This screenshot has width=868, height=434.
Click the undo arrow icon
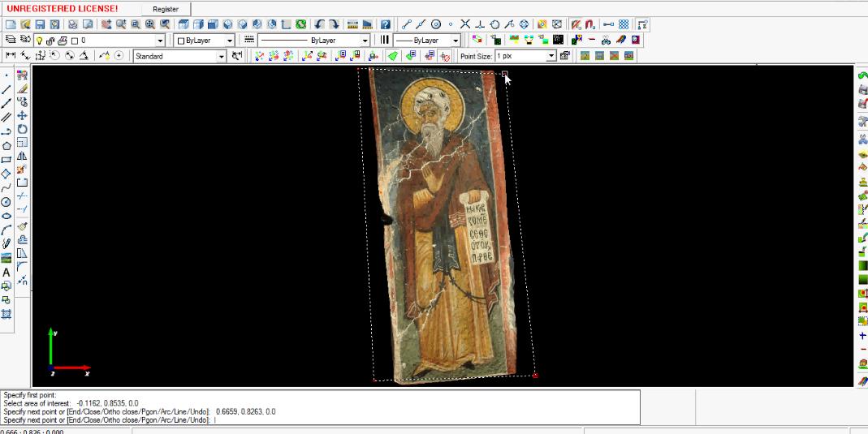click(319, 24)
